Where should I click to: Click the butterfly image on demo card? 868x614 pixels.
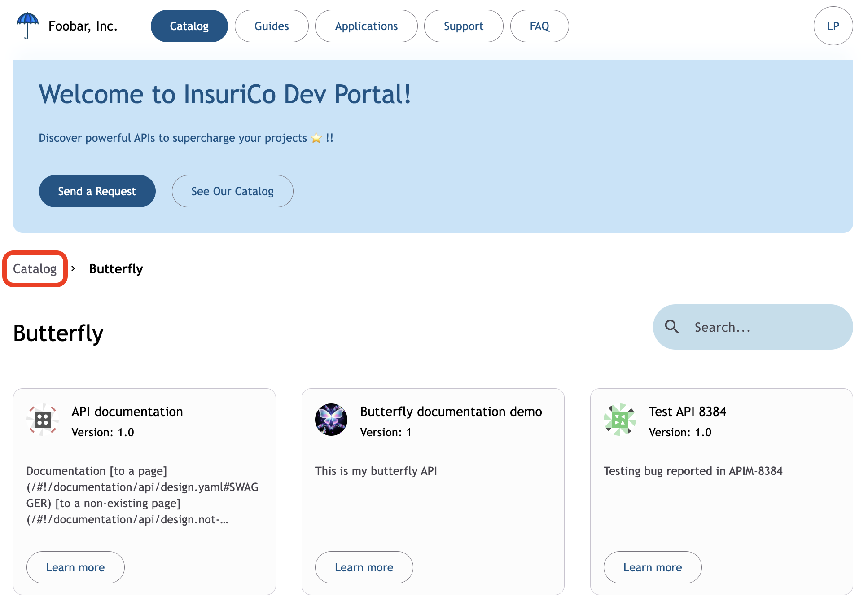pyautogui.click(x=331, y=420)
